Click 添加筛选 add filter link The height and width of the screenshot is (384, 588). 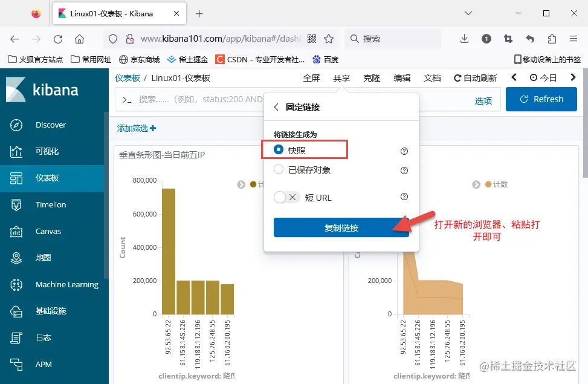tap(137, 128)
